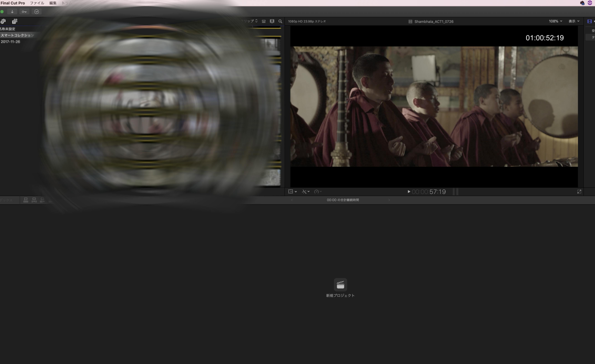The height and width of the screenshot is (364, 595).
Task: Select the 2017-11-26 event in library
Action: pos(10,42)
